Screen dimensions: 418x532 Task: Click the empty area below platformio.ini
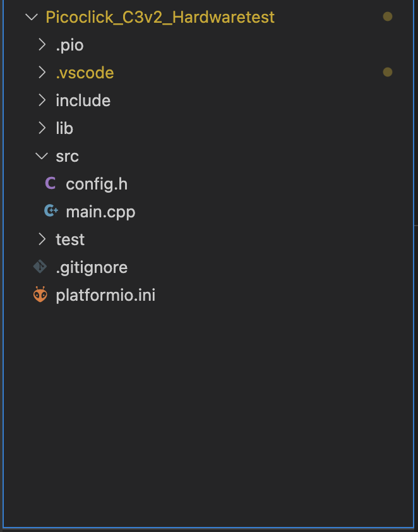(208, 414)
